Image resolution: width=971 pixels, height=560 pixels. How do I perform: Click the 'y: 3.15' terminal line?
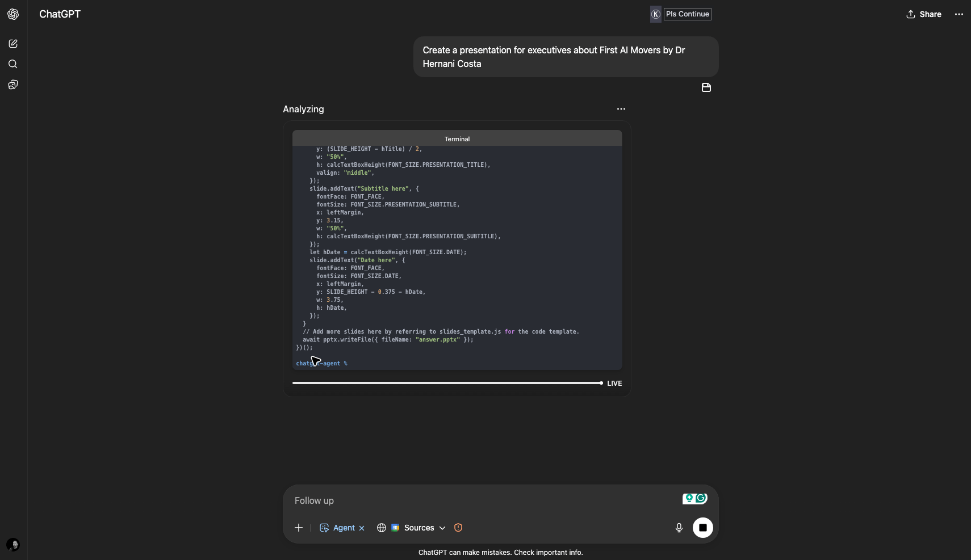tap(330, 220)
